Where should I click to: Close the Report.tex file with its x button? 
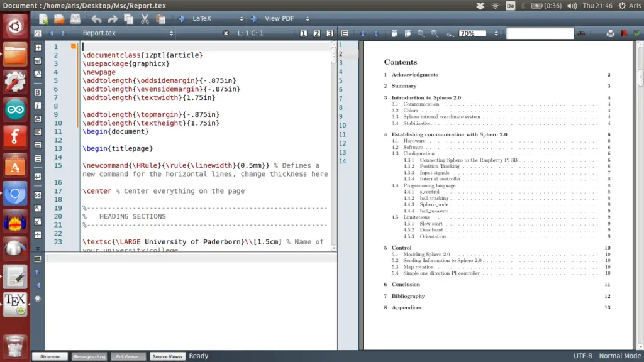click(226, 33)
